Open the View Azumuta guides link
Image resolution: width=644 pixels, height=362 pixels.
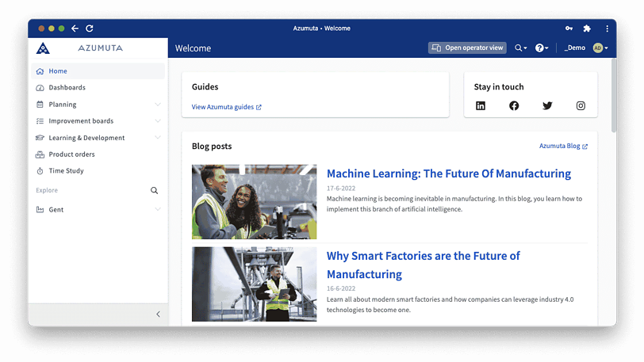[x=226, y=107]
